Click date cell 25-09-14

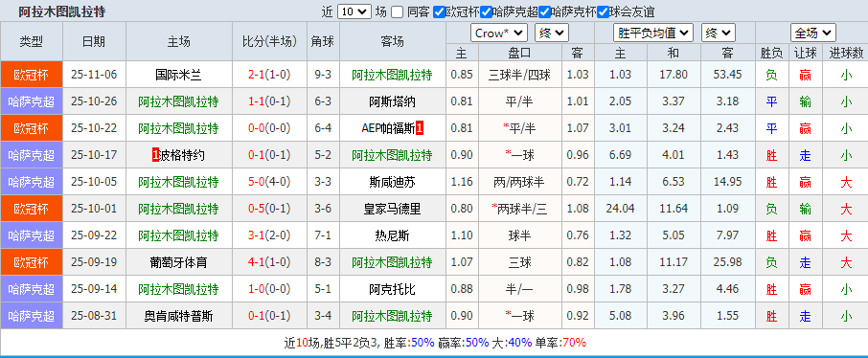click(94, 289)
